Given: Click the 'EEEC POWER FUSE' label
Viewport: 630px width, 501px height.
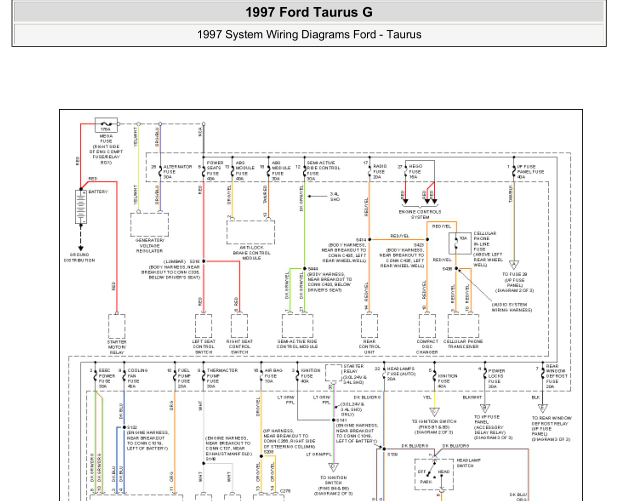Looking at the screenshot, I should (106, 378).
